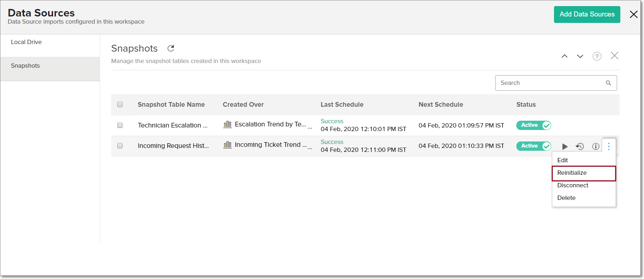644x279 pixels.
Task: Choose Reinitialize from the context menu
Action: [x=572, y=173]
